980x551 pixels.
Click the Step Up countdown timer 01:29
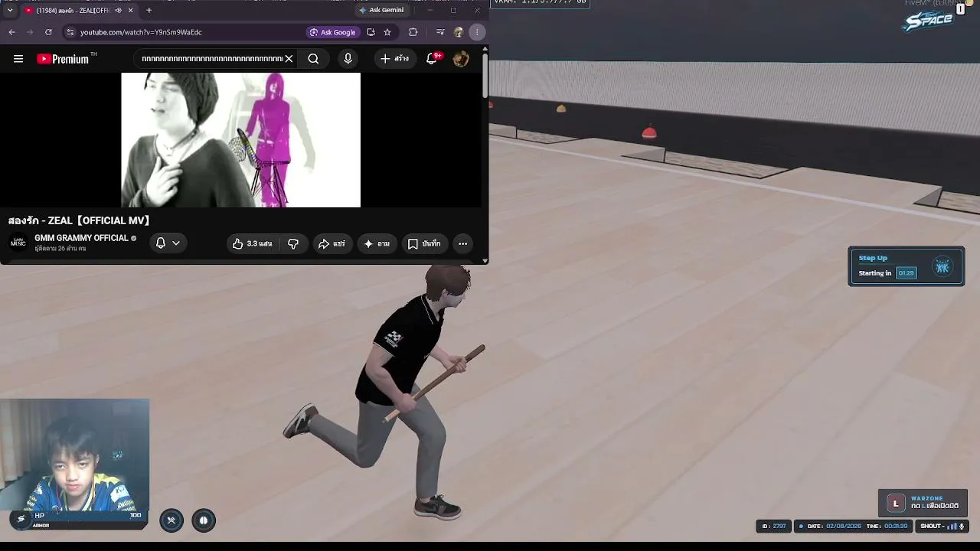[x=906, y=273]
